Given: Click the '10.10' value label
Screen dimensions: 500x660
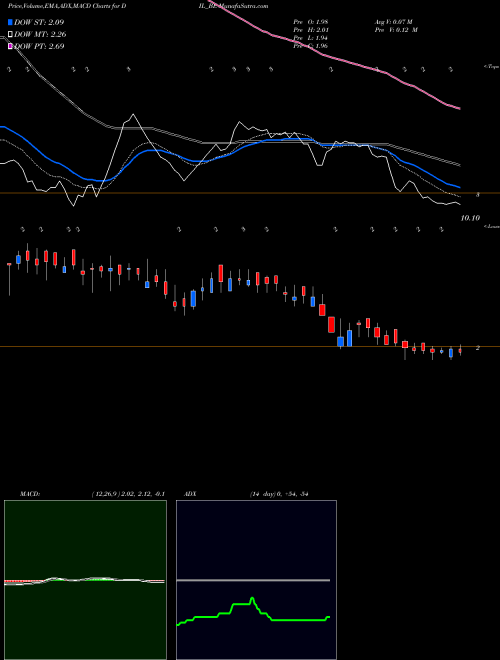Looking at the screenshot, I should coord(470,218).
